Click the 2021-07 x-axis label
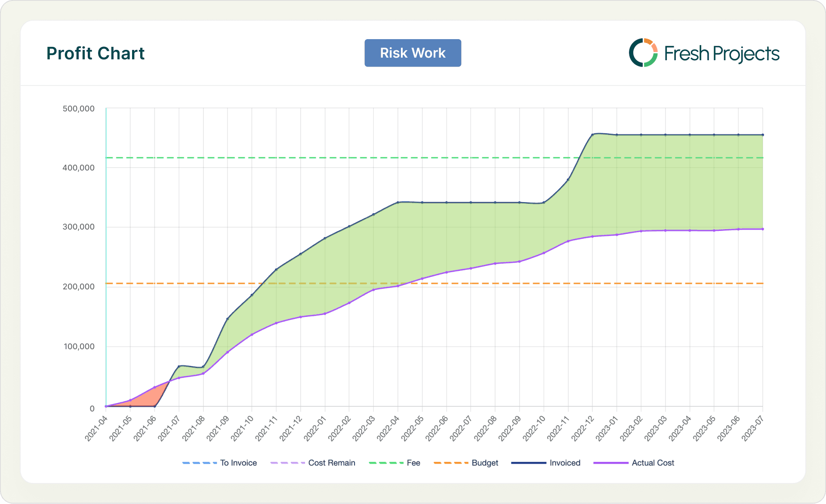The width and height of the screenshot is (826, 504). point(169,428)
